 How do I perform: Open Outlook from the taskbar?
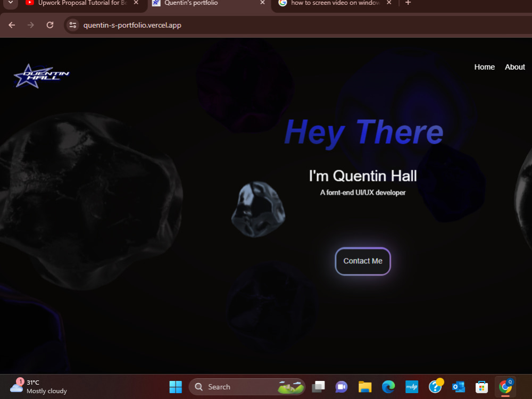459,387
